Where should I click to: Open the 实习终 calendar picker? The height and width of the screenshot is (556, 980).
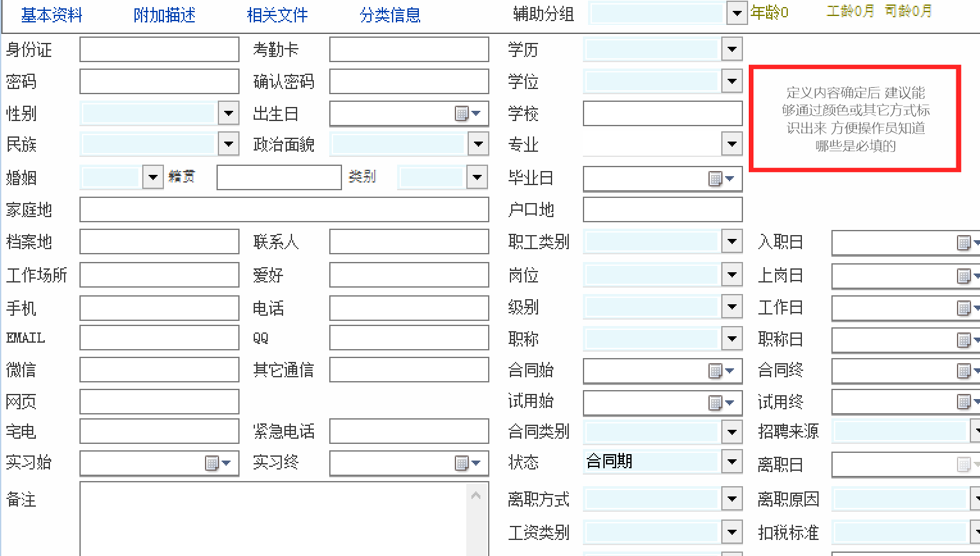(x=467, y=463)
